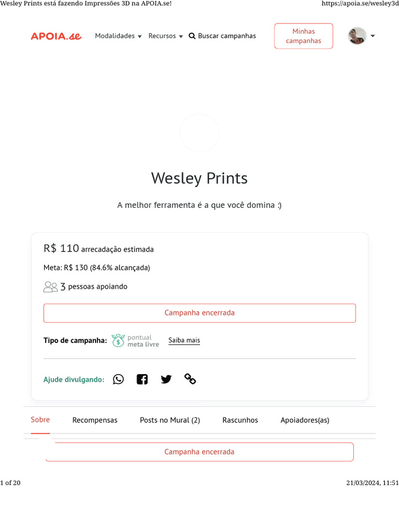Open the Posts no Mural tab
Image resolution: width=399 pixels, height=532 pixels.
tap(170, 420)
